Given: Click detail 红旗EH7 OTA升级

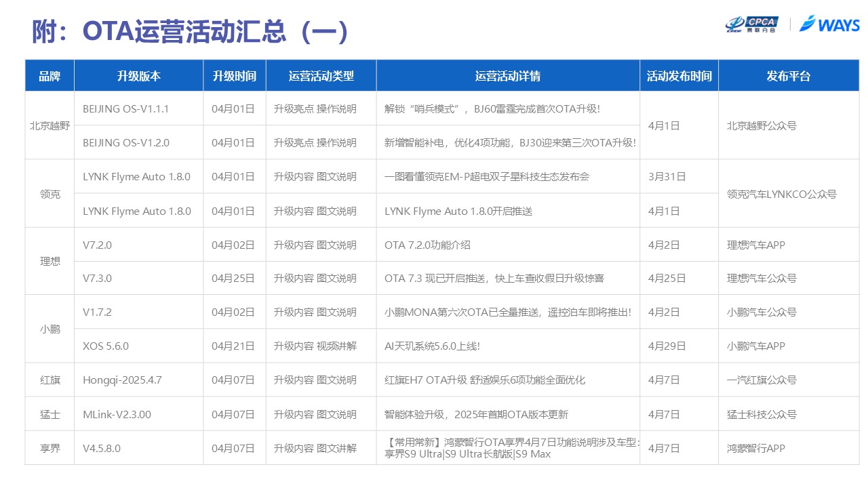Looking at the screenshot, I should pos(485,380).
